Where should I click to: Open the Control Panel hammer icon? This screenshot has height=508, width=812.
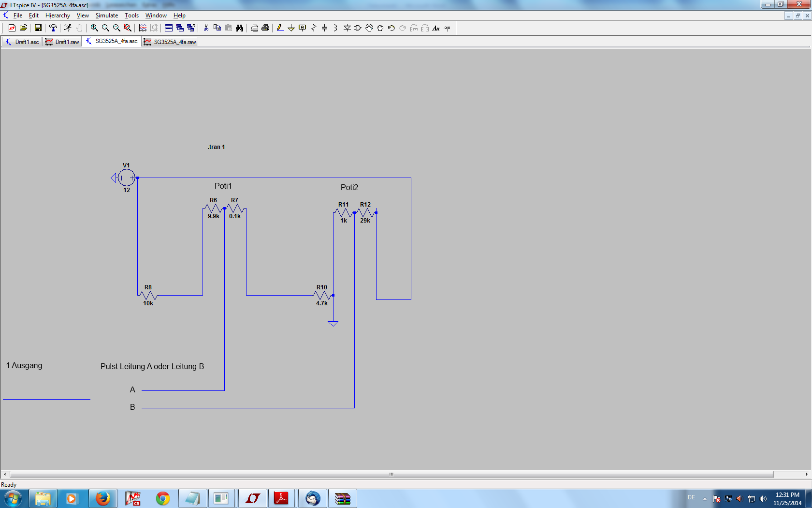pos(53,28)
